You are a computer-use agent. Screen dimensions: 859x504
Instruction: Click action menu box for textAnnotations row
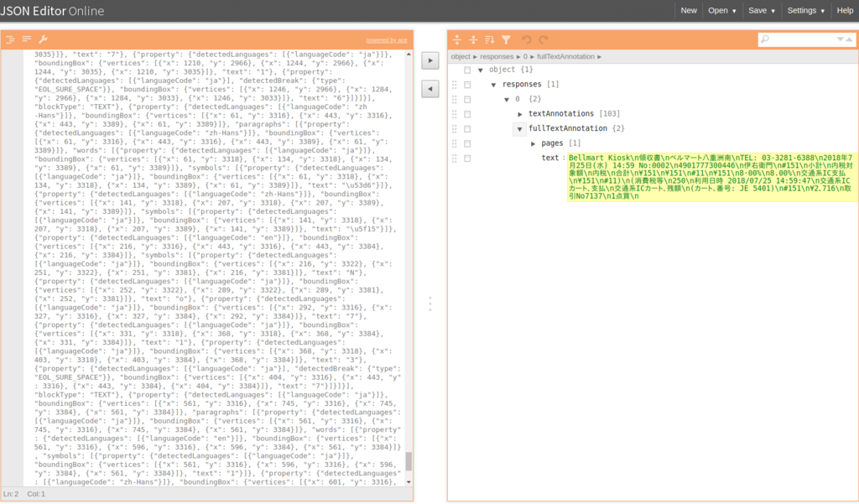coord(467,114)
